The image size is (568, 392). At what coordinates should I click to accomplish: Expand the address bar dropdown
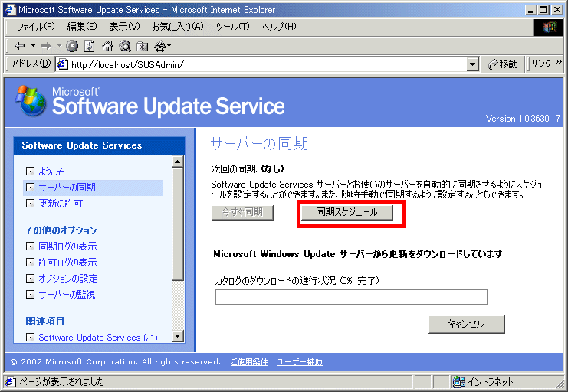472,65
